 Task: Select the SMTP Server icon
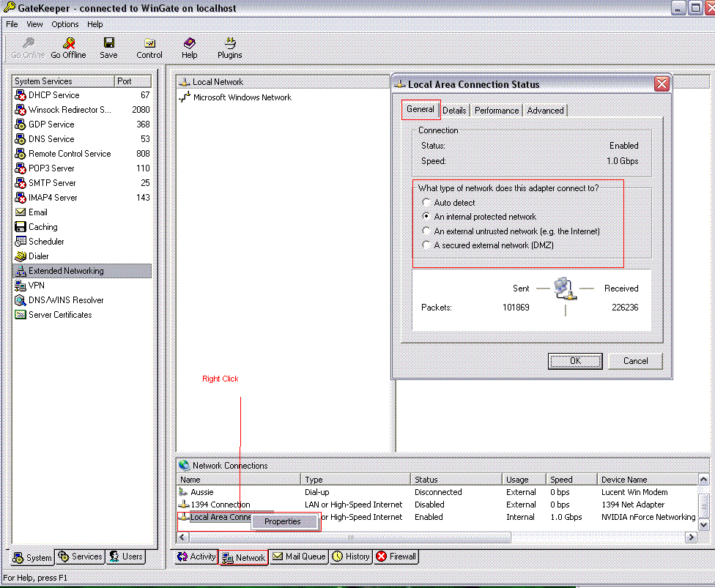click(x=20, y=183)
